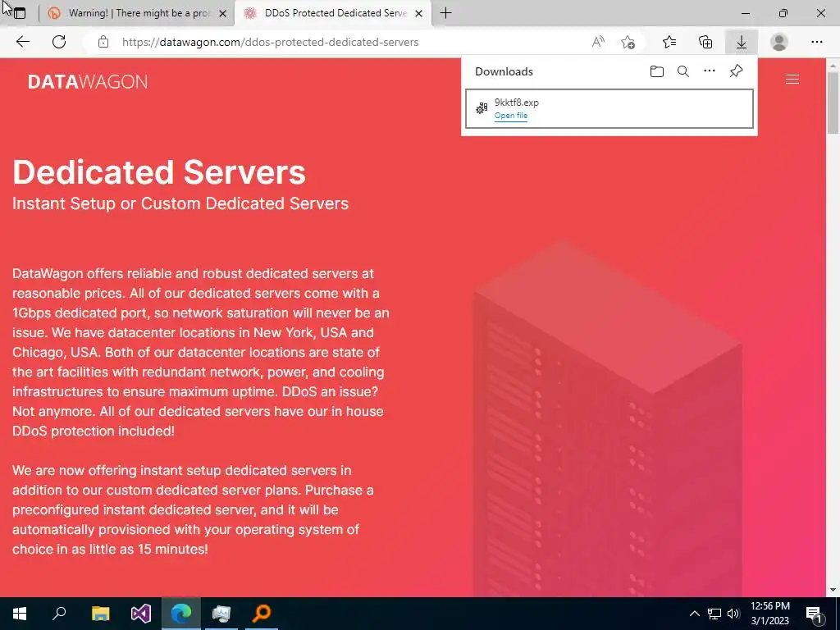Screen dimensions: 840x630
Task: Open the Windows Start menu
Action: (x=20, y=614)
